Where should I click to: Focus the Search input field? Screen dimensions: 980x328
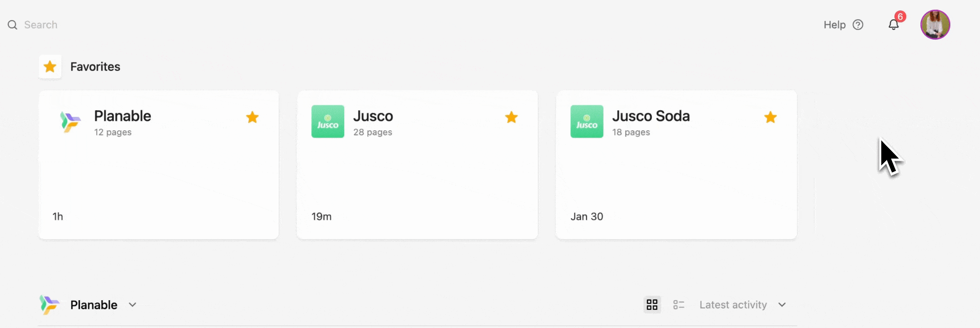(x=41, y=25)
